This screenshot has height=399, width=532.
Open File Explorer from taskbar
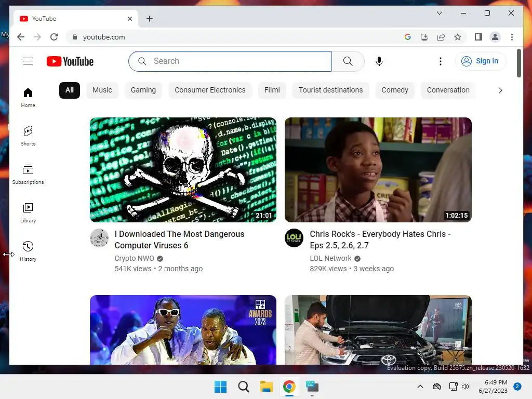click(x=267, y=387)
